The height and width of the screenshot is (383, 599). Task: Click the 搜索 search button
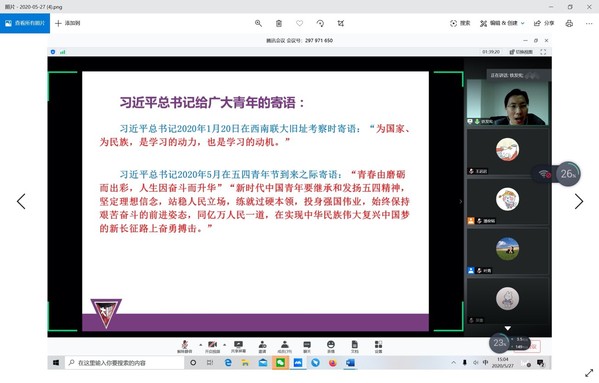coord(460,23)
